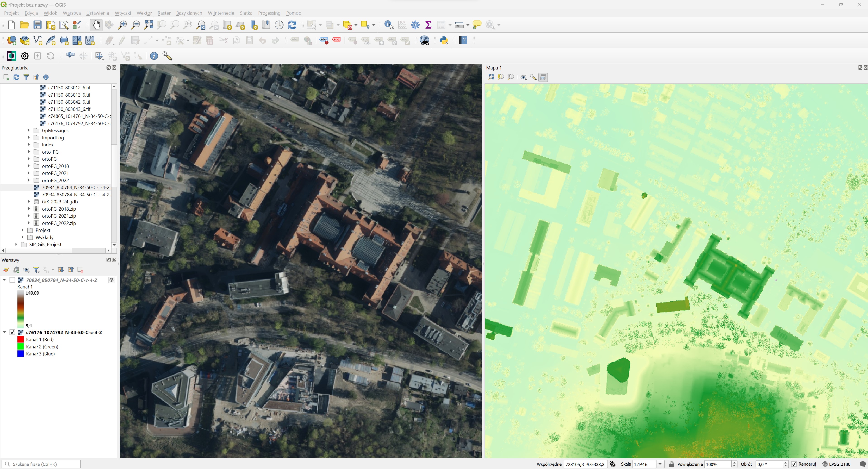Open the wrench tool in plugin toolbar
The width and height of the screenshot is (868, 469).
167,56
